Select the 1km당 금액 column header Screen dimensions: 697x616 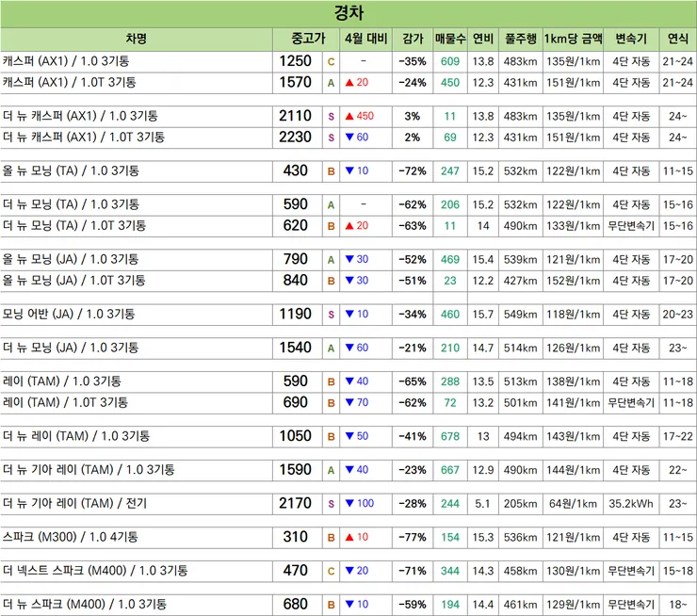tap(573, 39)
